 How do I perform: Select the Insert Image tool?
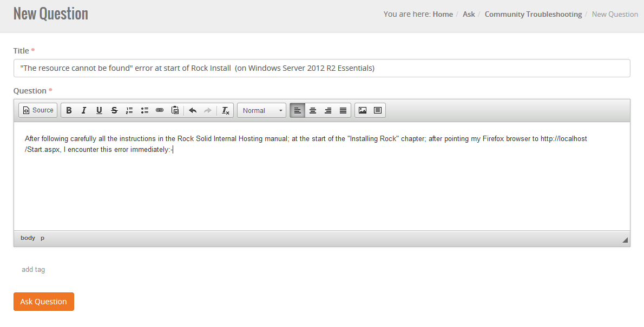click(362, 110)
